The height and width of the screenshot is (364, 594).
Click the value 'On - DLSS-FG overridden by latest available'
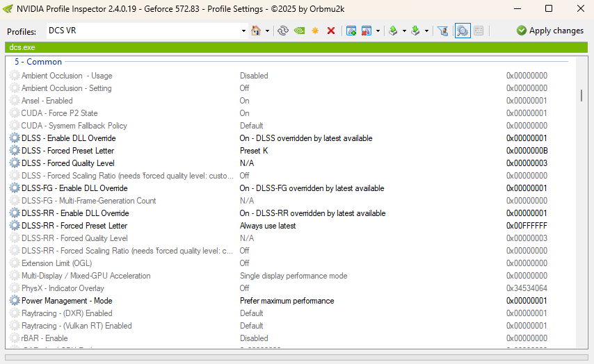tap(312, 188)
